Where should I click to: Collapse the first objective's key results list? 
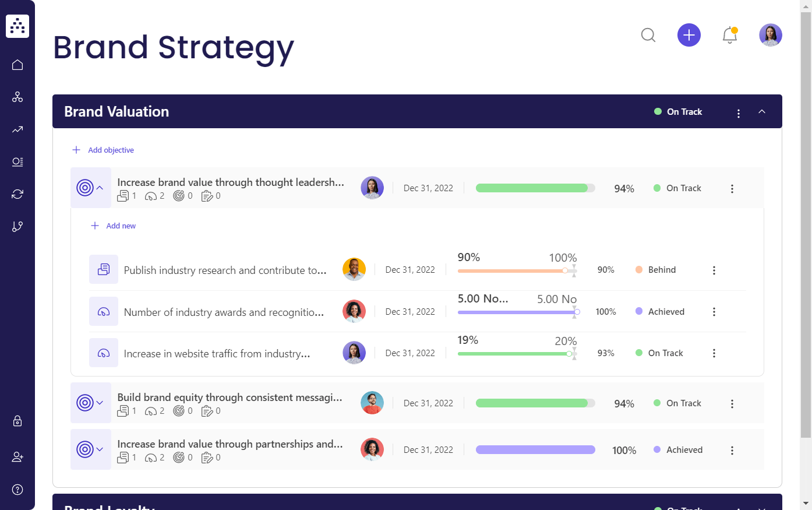click(100, 188)
